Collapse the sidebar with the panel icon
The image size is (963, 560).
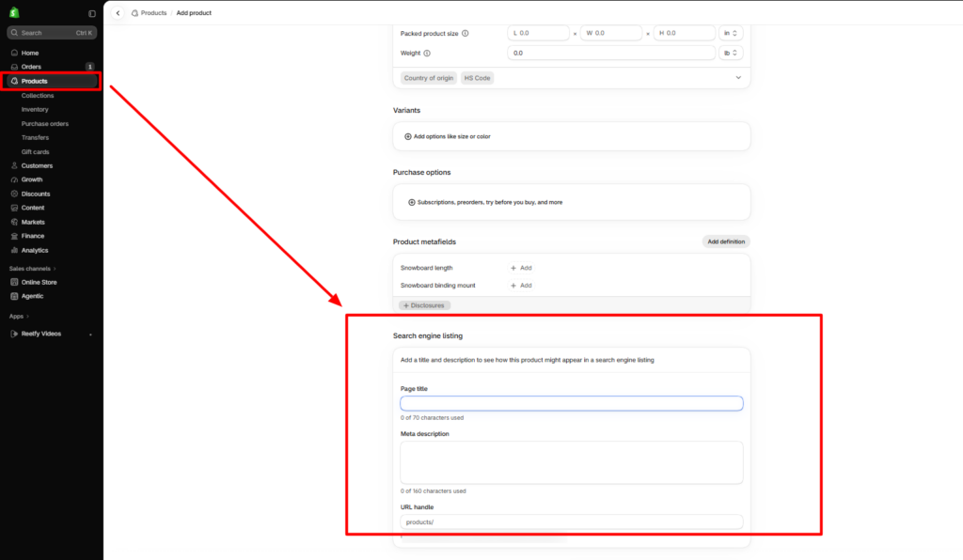click(92, 13)
